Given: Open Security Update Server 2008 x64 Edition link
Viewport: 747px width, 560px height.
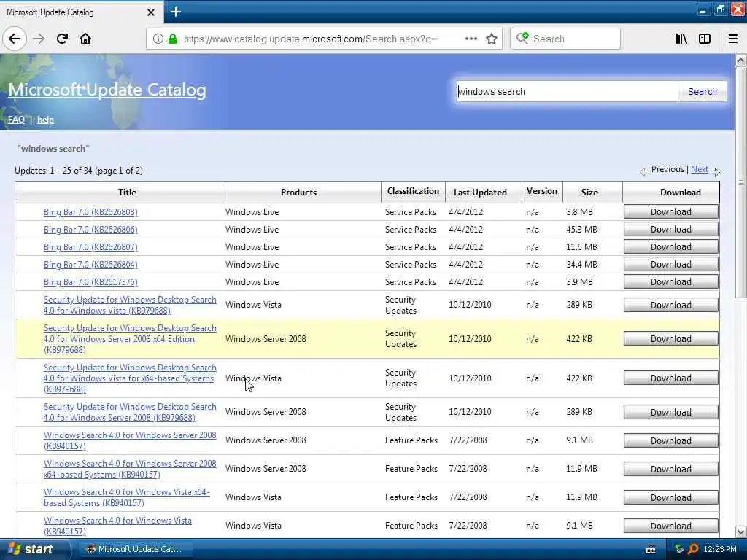Looking at the screenshot, I should [130, 338].
